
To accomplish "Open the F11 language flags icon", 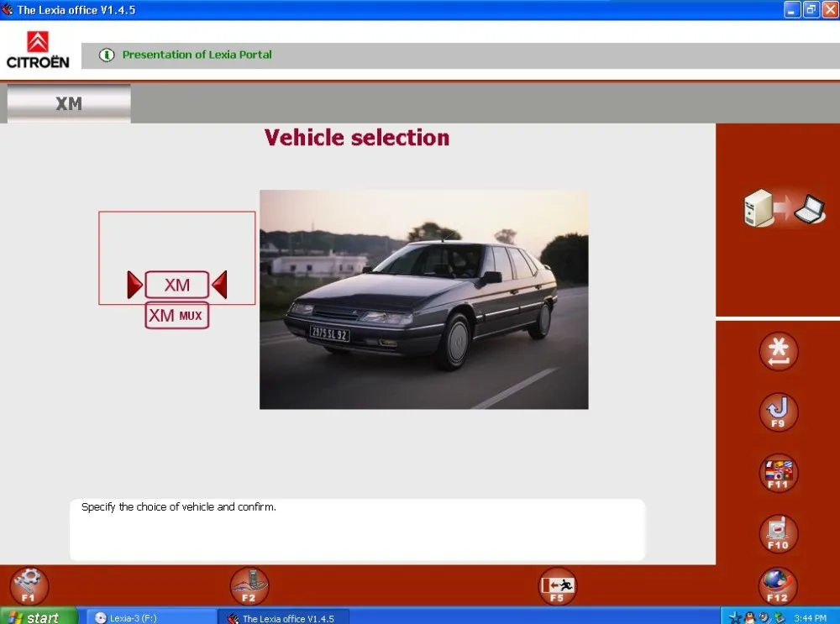I will 779,473.
